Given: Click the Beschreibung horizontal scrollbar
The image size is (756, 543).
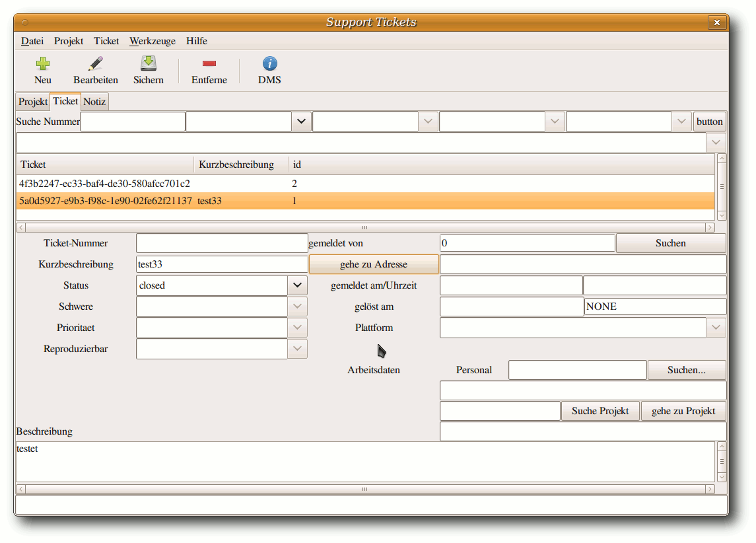Looking at the screenshot, I should 365,489.
